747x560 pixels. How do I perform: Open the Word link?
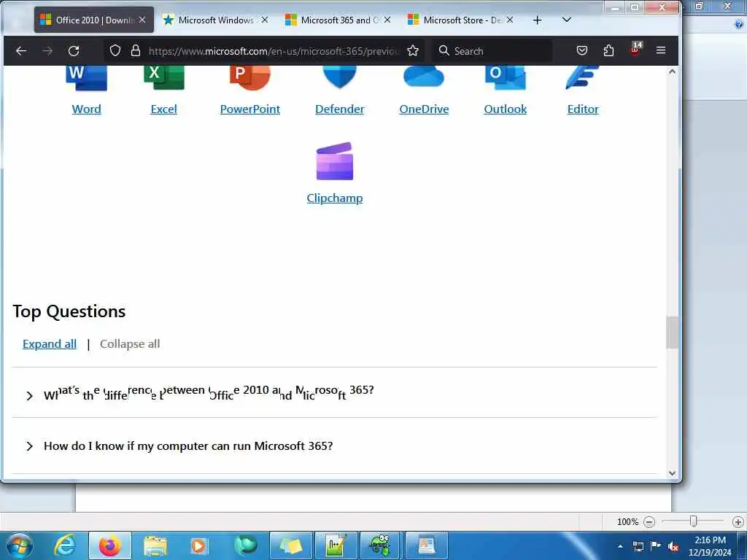pyautogui.click(x=86, y=109)
